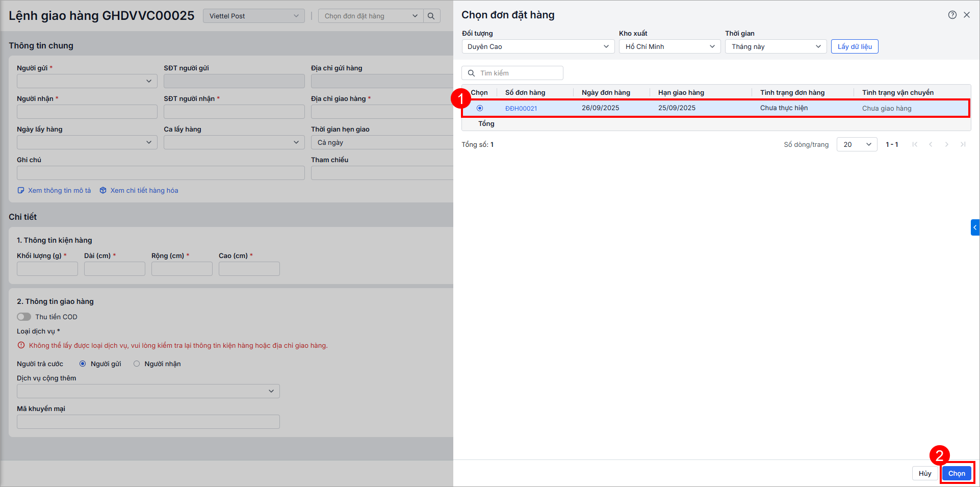Screen dimensions: 980x487
Task: Select Người nhận as freight payer
Action: [137, 364]
